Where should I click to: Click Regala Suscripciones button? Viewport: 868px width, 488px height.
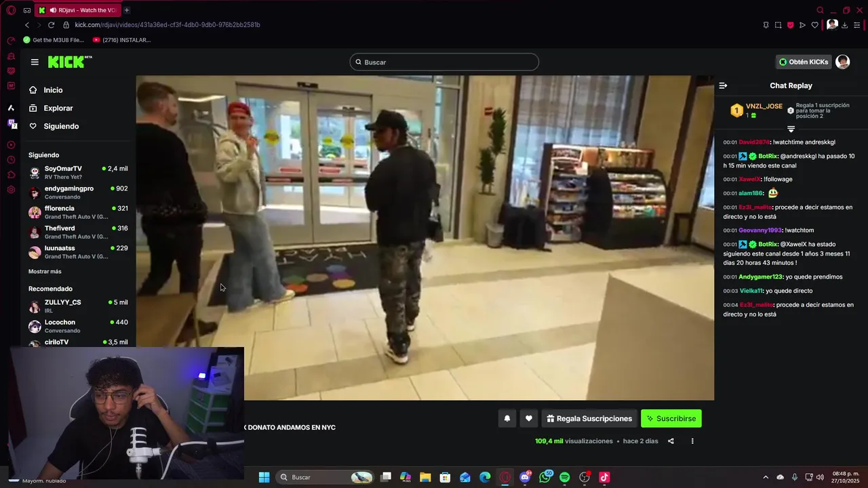coord(589,419)
